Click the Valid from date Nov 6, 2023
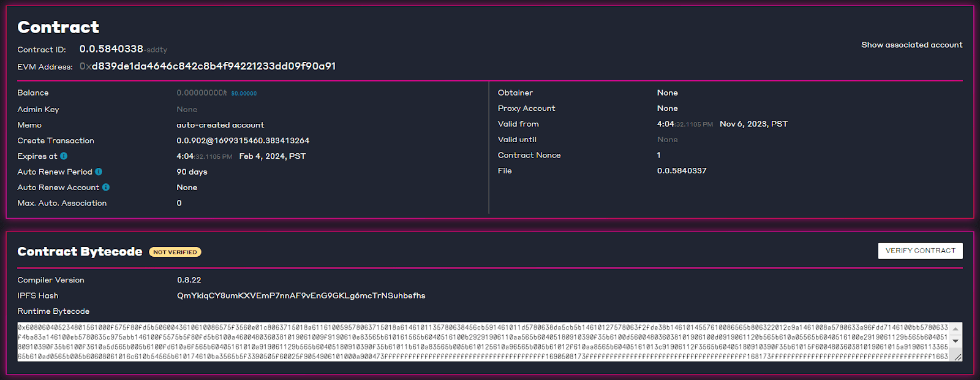 tap(753, 124)
